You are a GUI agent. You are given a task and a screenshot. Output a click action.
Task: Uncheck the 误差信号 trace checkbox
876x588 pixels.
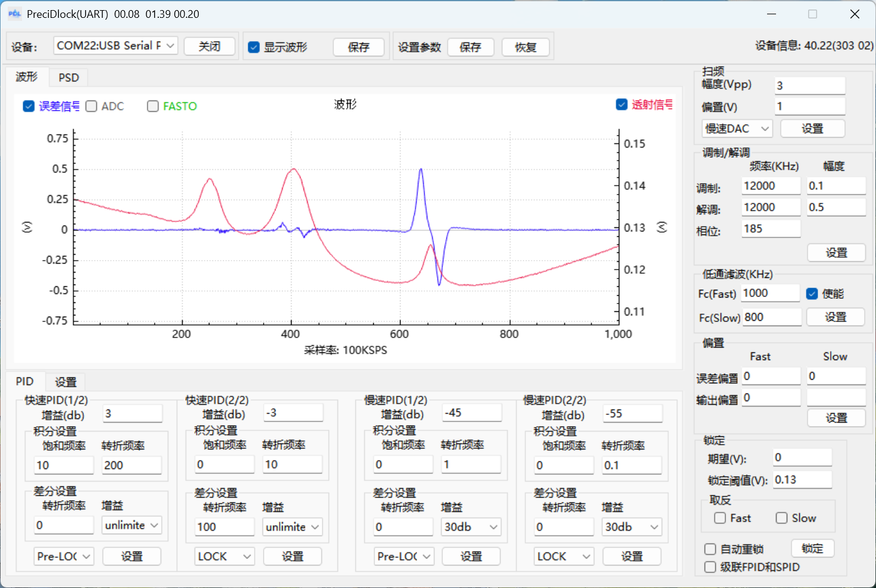[29, 106]
